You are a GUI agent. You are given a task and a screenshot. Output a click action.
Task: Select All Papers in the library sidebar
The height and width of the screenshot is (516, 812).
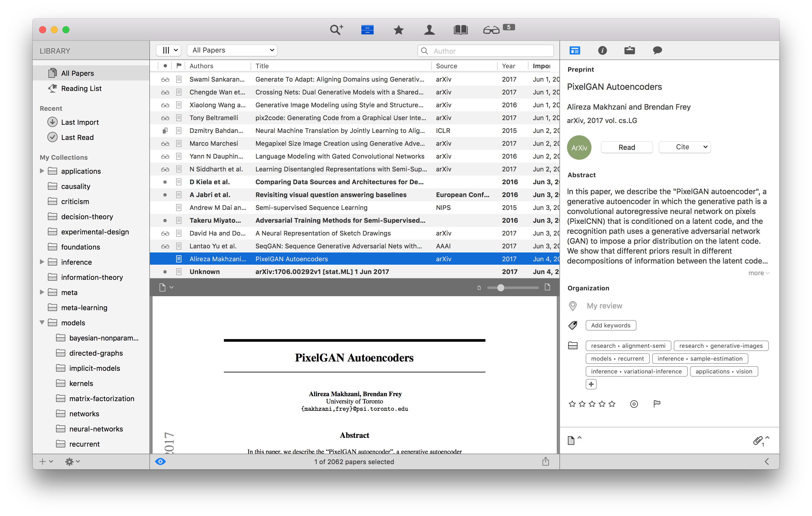[x=91, y=73]
